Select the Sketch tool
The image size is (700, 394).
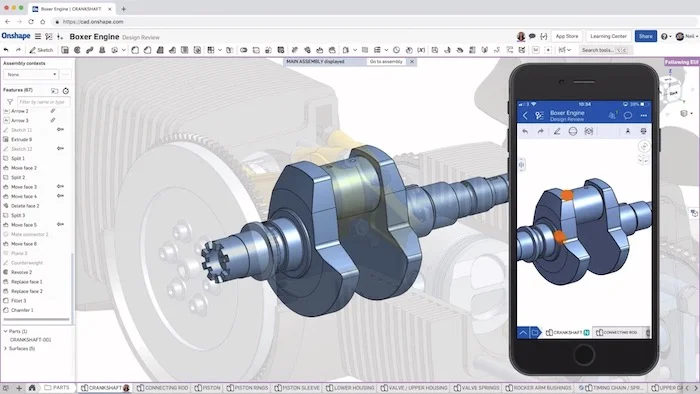coord(41,50)
